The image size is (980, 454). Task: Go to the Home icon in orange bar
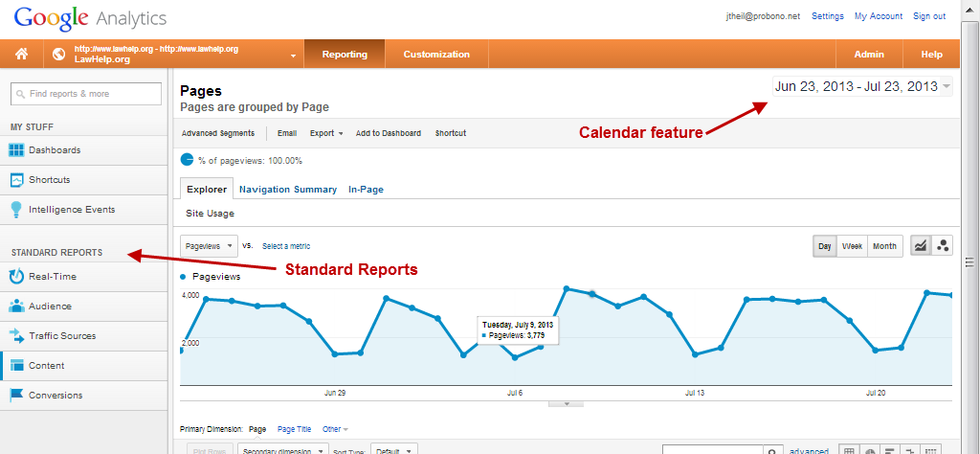(21, 55)
